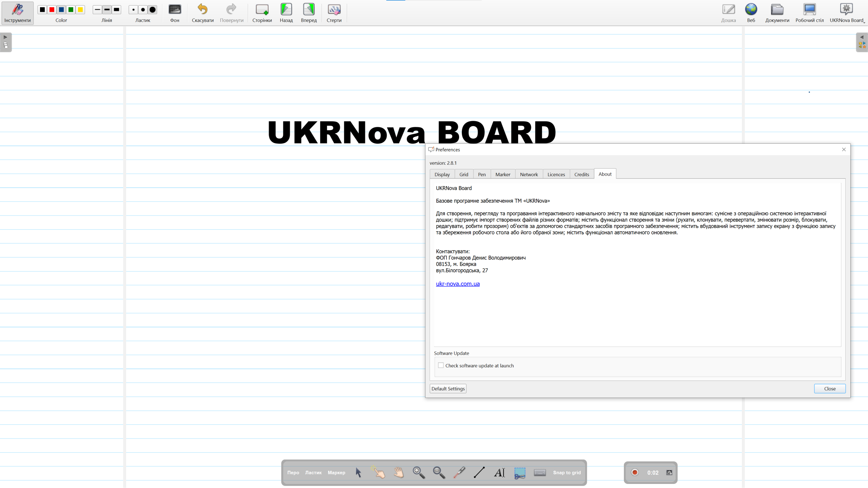The width and height of the screenshot is (868, 488).
Task: Enable Check software update at launch
Action: [441, 365]
